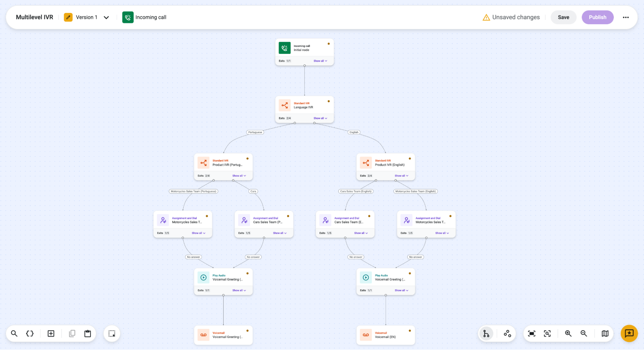The height and width of the screenshot is (350, 644).
Task: Select the Language IVR node icon
Action: (284, 105)
